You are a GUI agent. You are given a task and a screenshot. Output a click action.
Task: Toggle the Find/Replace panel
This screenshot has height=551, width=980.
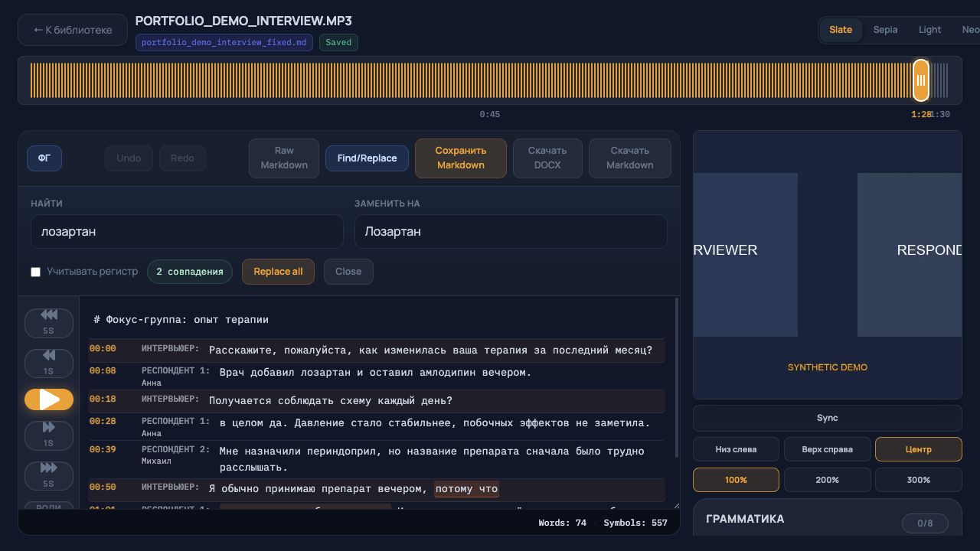[367, 158]
